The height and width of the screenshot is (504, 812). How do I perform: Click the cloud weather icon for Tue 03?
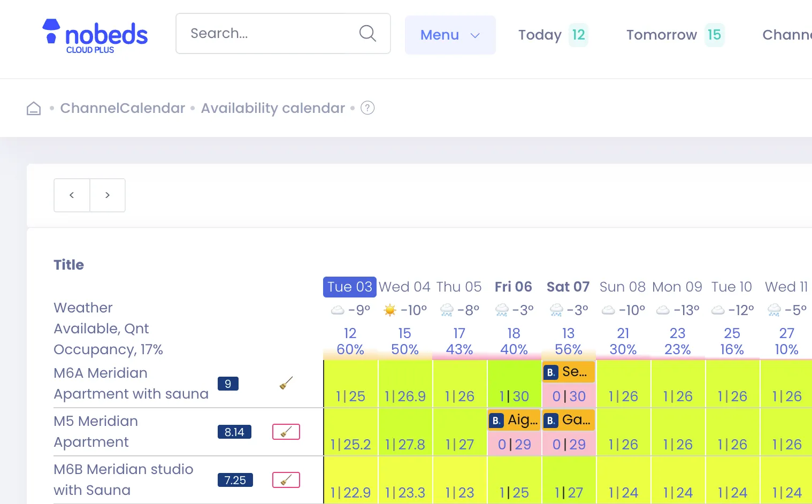338,310
